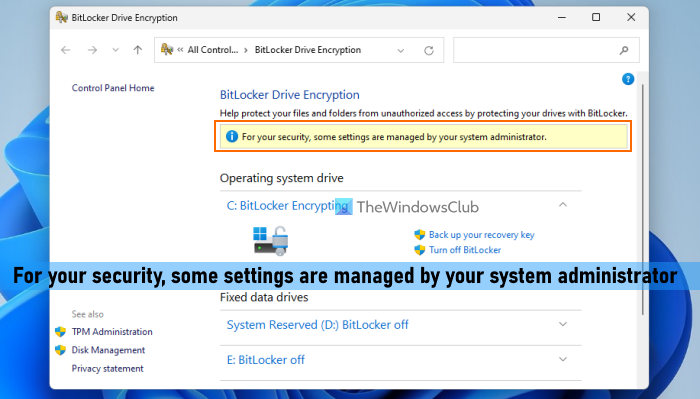The height and width of the screenshot is (399, 700).
Task: Open the Privacy statement link
Action: pos(108,369)
